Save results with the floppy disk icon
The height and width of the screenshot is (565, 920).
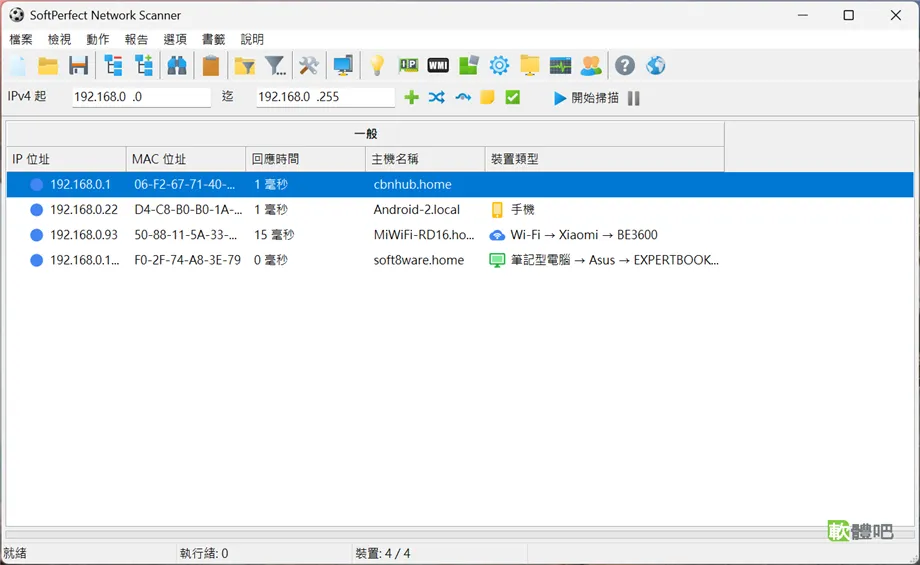(x=78, y=66)
